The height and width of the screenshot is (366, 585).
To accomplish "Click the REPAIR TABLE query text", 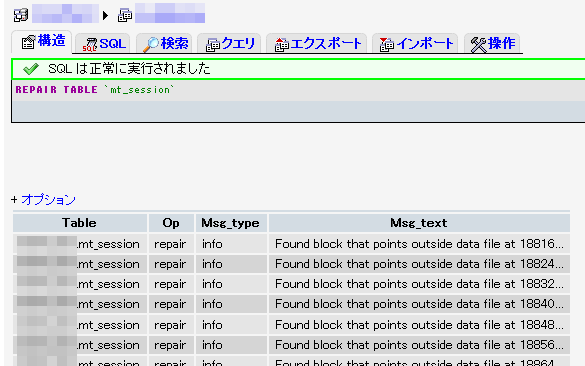I will pos(95,90).
